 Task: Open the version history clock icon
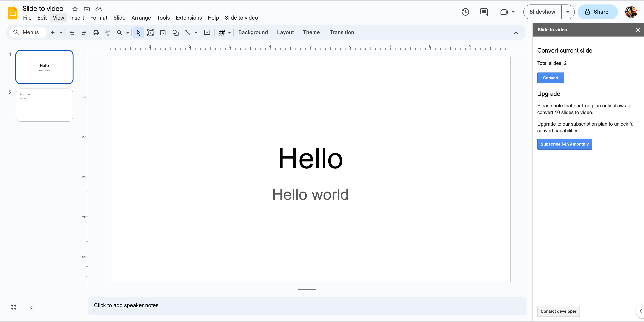coord(465,12)
